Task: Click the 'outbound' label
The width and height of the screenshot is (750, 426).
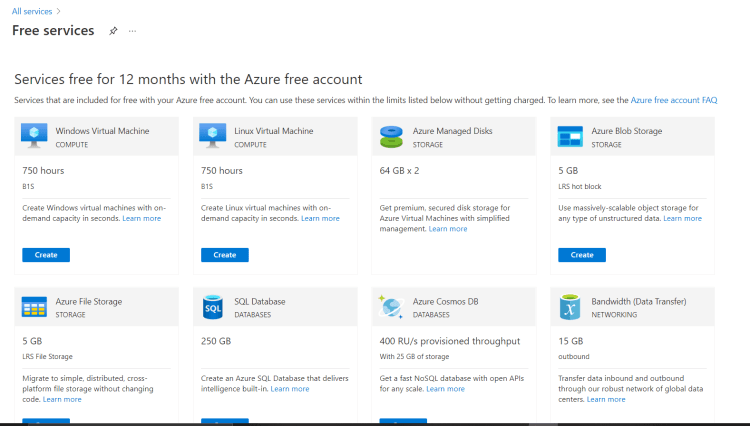Action: tap(574, 357)
